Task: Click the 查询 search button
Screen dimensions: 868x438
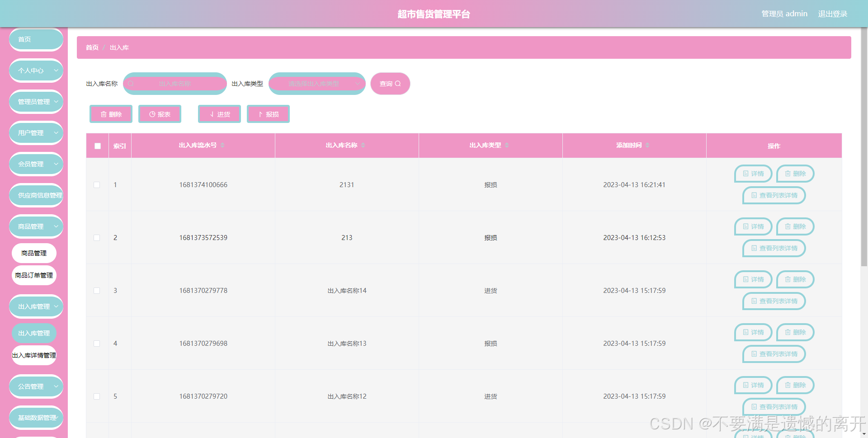Action: (390, 84)
